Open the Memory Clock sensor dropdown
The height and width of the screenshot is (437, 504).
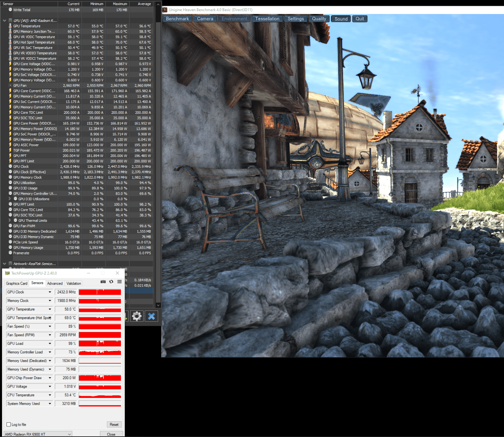(50, 301)
